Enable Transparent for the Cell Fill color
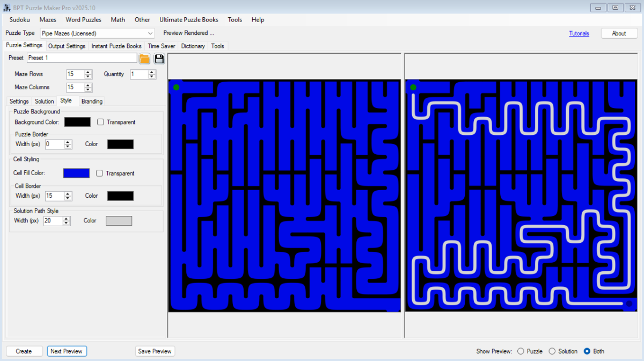This screenshot has height=361, width=644. coord(100,173)
